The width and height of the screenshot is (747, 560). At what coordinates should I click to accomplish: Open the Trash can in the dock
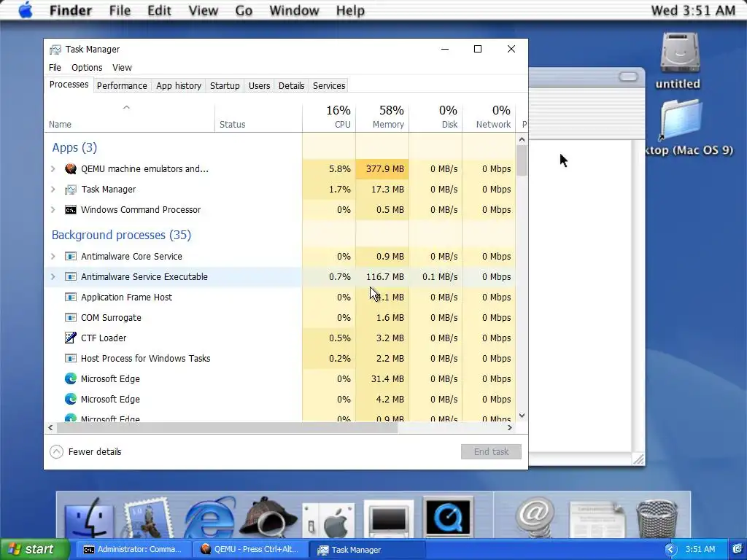[x=657, y=519]
